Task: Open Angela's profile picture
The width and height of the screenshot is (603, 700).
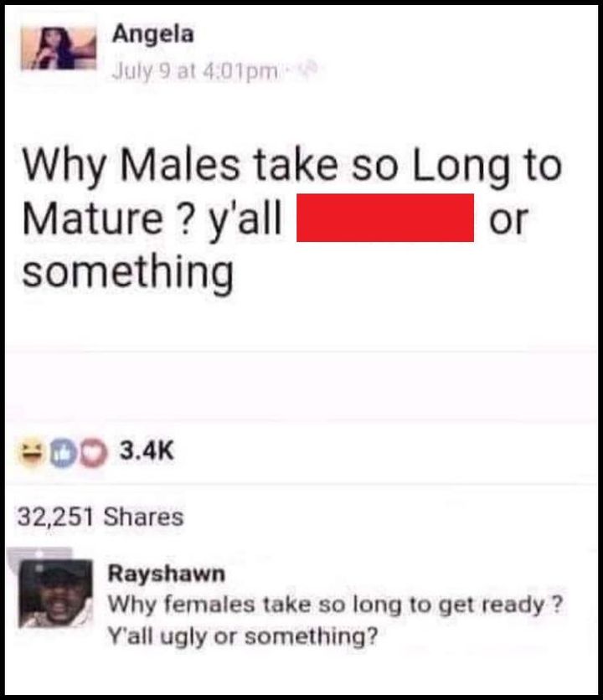Action: click(x=59, y=49)
